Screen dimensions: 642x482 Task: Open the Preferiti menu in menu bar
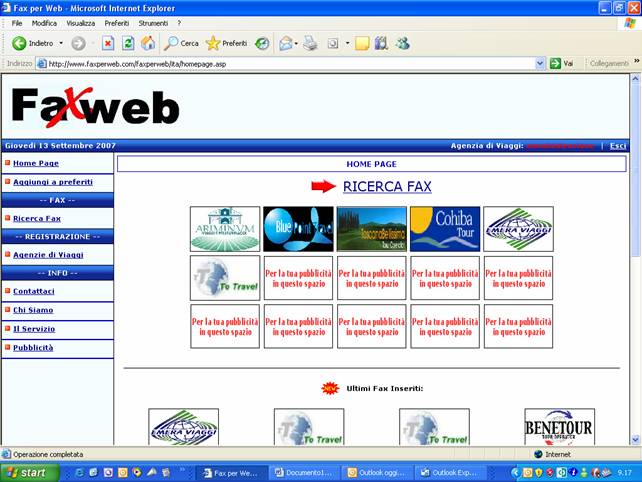click(117, 23)
